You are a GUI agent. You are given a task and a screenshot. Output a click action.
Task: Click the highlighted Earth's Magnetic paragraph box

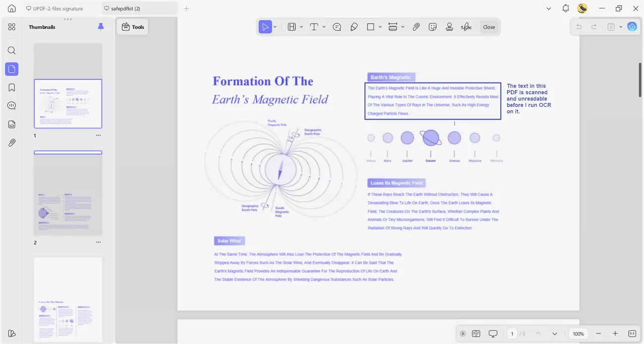click(433, 101)
